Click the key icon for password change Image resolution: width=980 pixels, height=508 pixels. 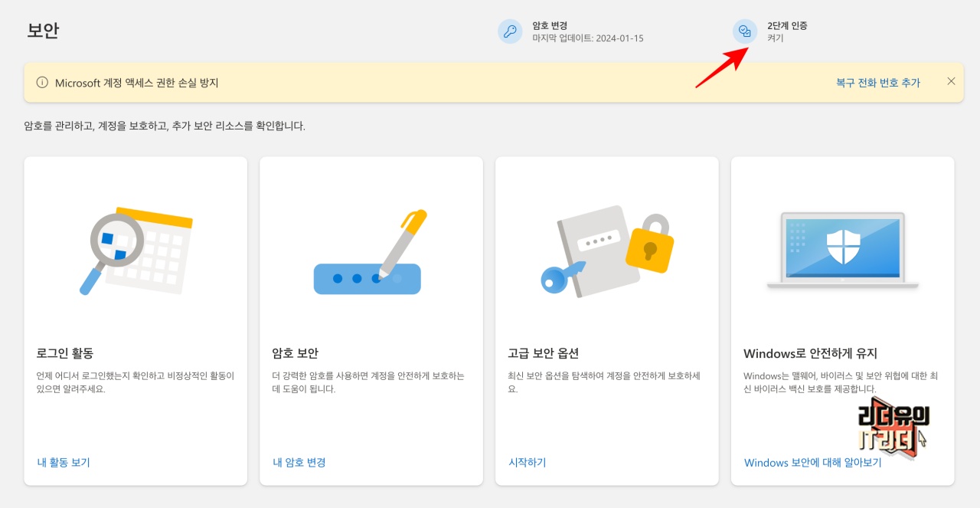tap(510, 31)
